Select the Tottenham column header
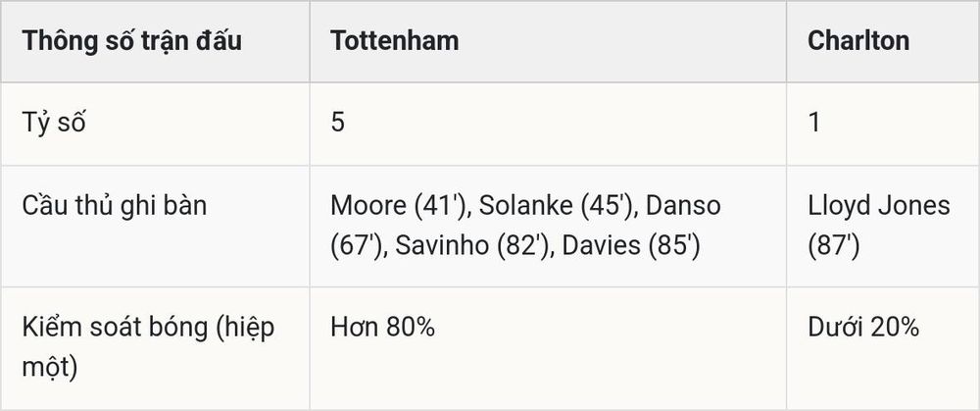Viewport: 980px width, 411px height. (x=548, y=41)
